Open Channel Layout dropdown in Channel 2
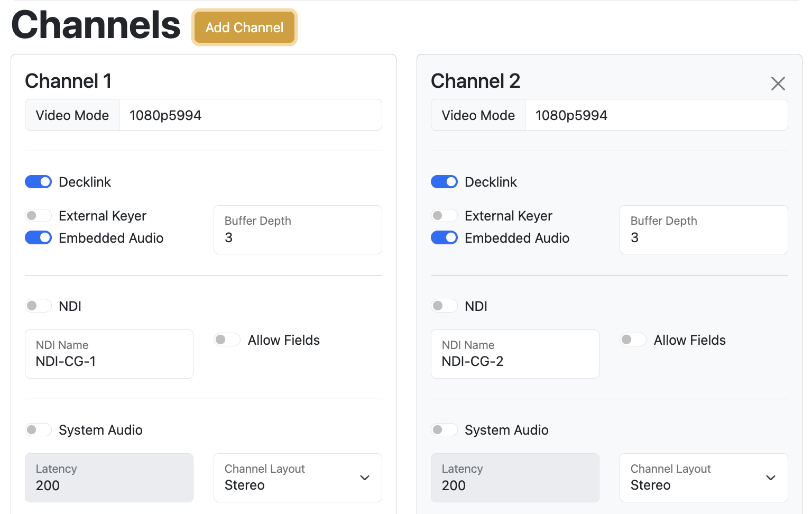Image resolution: width=812 pixels, height=514 pixels. click(x=703, y=478)
